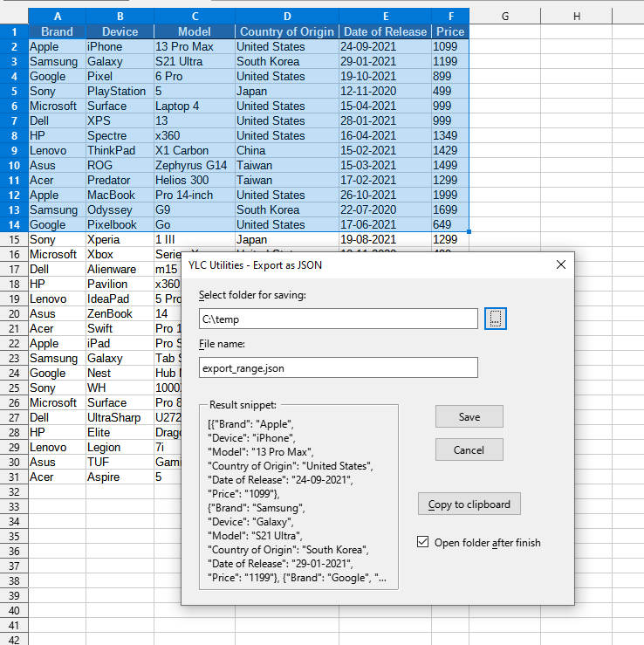Toggle Open folder after finish checkbox

coord(422,542)
